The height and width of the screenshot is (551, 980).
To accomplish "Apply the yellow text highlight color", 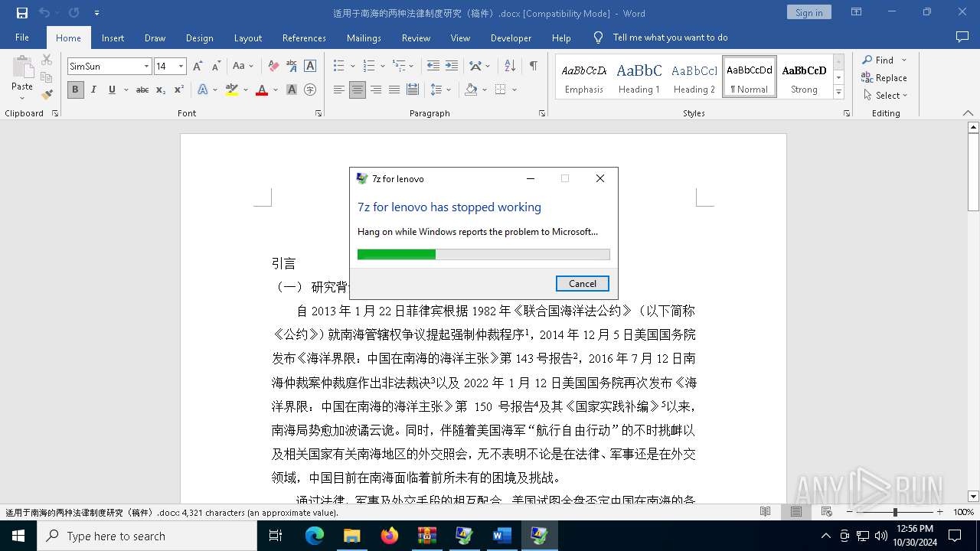I will (232, 90).
